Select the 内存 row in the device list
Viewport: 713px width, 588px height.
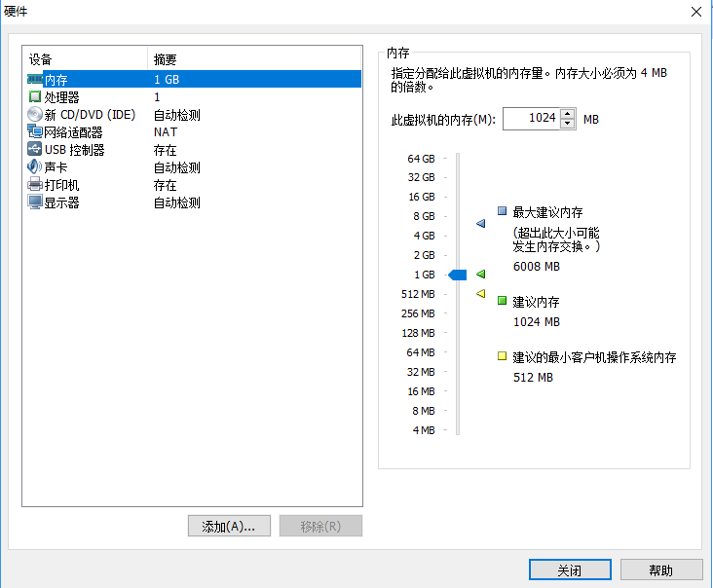pyautogui.click(x=194, y=79)
